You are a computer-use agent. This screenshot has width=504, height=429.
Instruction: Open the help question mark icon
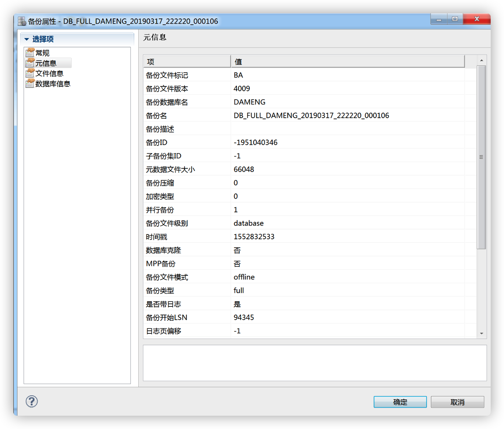click(32, 401)
